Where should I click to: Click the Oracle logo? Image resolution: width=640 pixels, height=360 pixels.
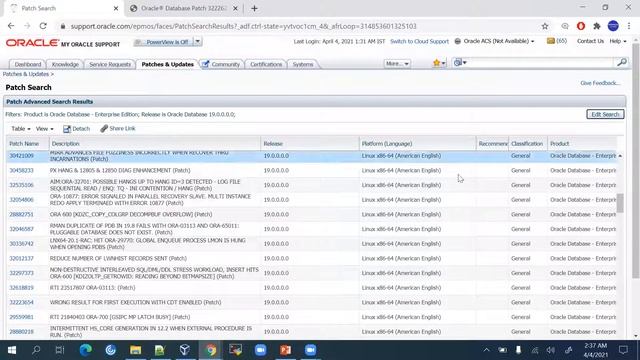click(32, 42)
